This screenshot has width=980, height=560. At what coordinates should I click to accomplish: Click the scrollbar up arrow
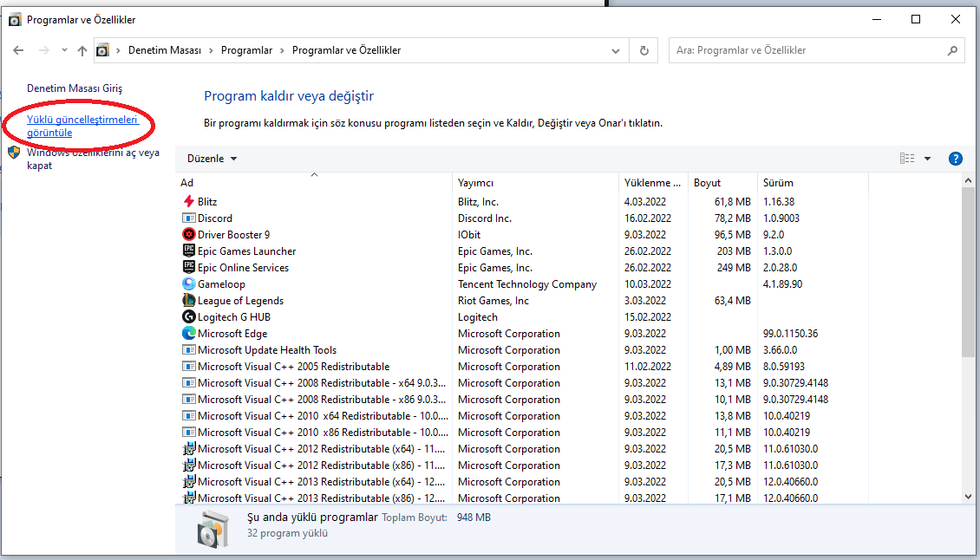click(968, 180)
